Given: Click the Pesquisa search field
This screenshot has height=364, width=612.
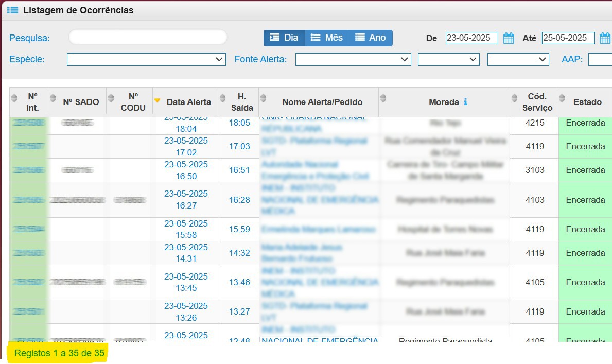Looking at the screenshot, I should pyautogui.click(x=148, y=38).
